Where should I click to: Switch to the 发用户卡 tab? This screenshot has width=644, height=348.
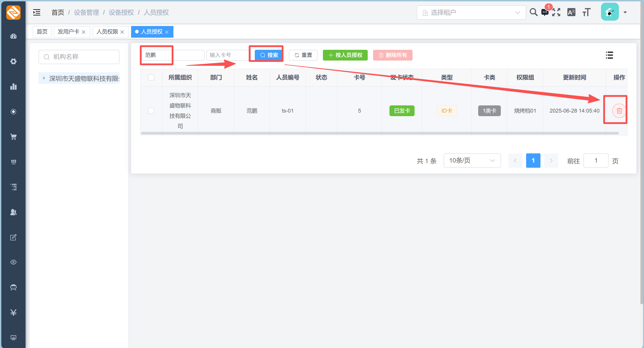click(x=68, y=32)
